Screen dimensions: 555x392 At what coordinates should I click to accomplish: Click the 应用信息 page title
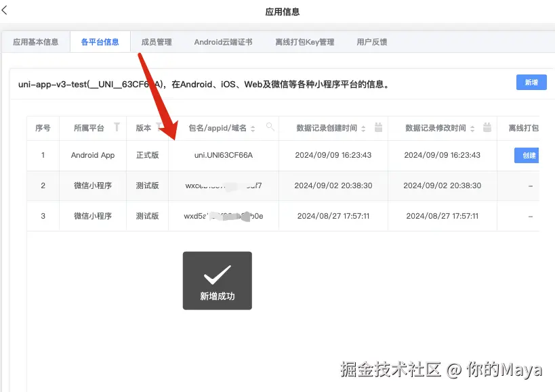(282, 12)
